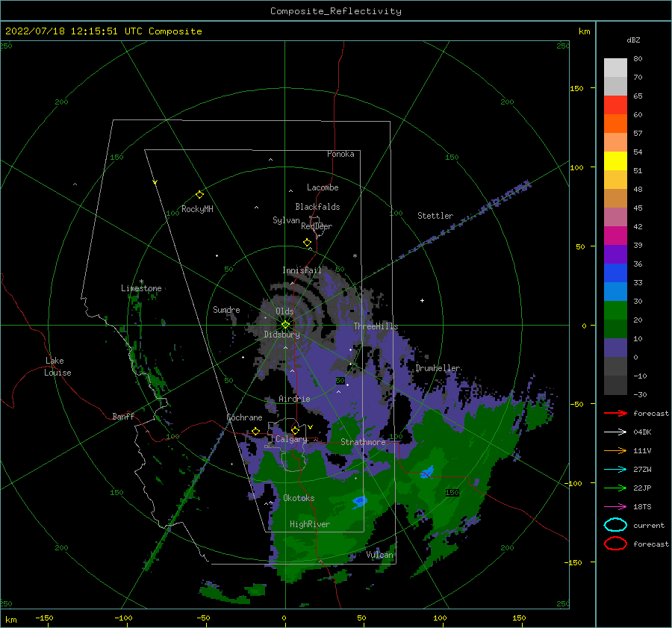The image size is (672, 628).
Task: Click the ThreeHills label
Action: coord(376,326)
